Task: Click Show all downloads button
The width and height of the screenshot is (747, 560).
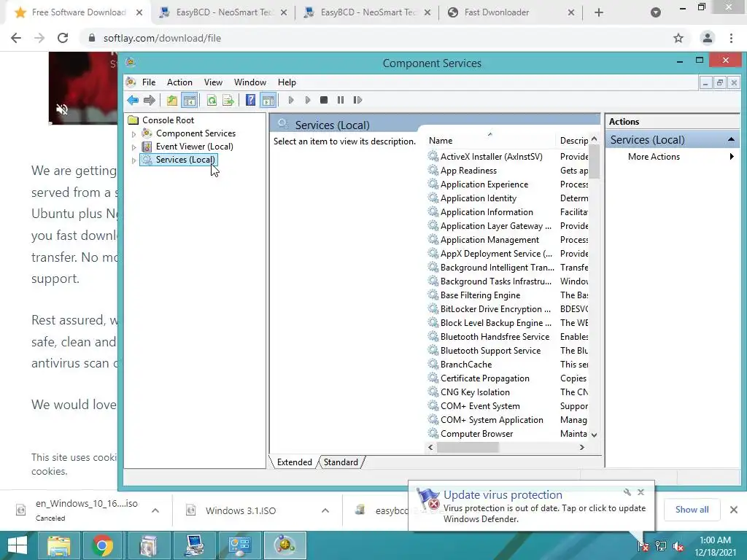Action: (x=692, y=510)
